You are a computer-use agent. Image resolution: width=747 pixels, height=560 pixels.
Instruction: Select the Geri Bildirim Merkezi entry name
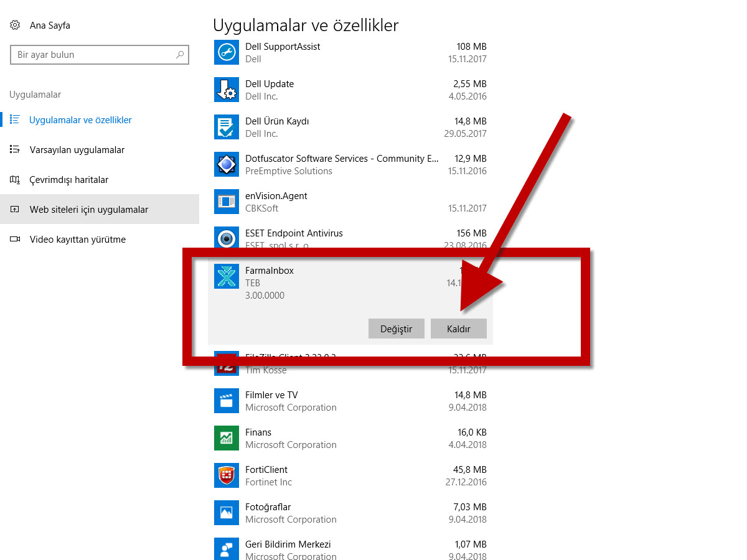(288, 544)
